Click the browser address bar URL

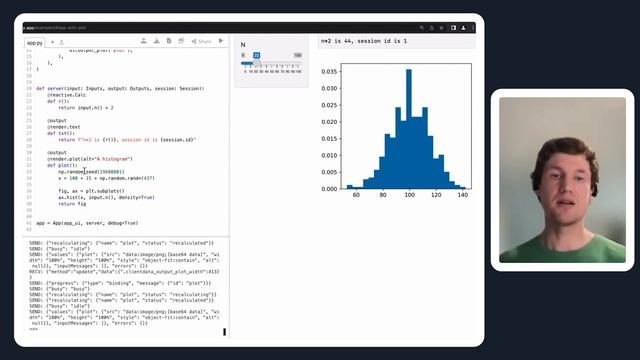click(55, 28)
